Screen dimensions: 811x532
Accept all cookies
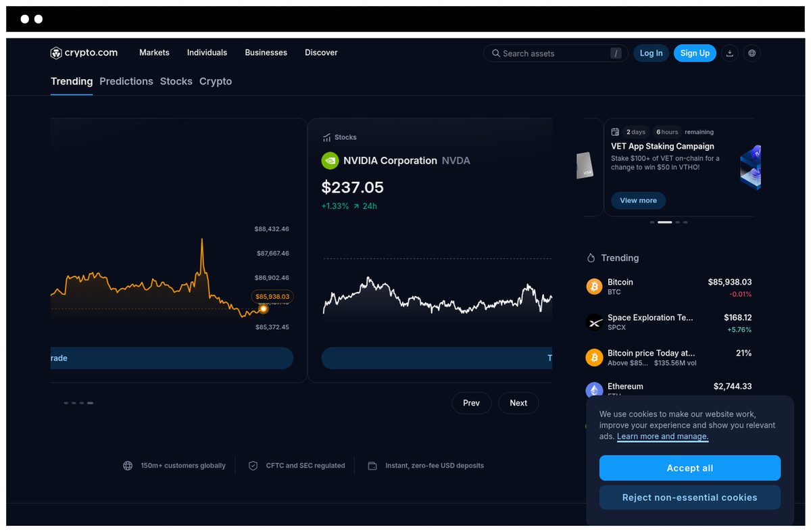(x=689, y=468)
